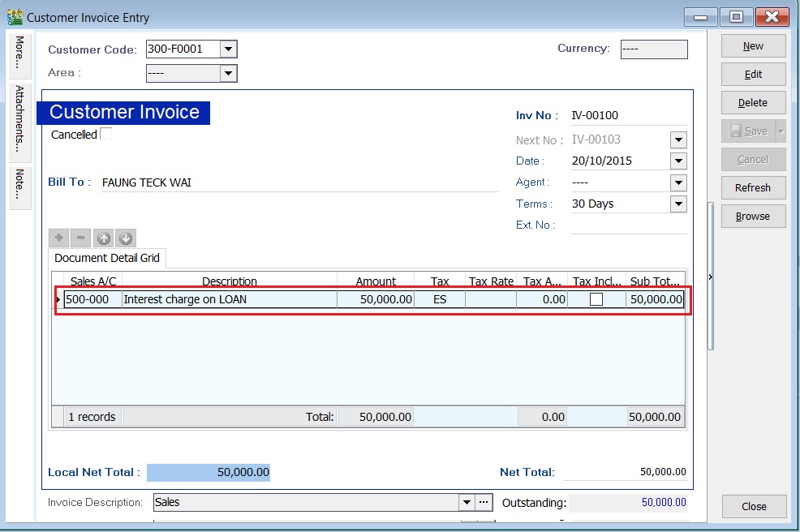Click the Browse button
Viewport: 800px width, 532px height.
tap(753, 216)
